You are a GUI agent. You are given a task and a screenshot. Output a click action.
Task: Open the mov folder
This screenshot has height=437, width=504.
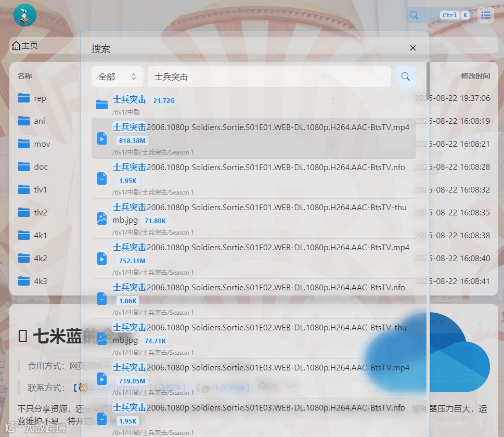[34, 144]
